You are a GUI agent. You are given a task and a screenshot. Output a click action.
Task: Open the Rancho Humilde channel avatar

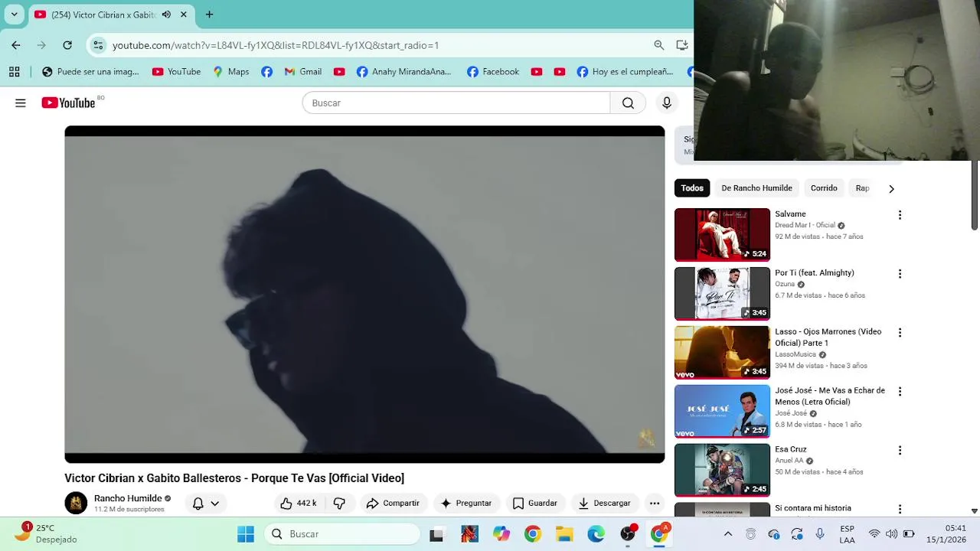click(x=76, y=503)
